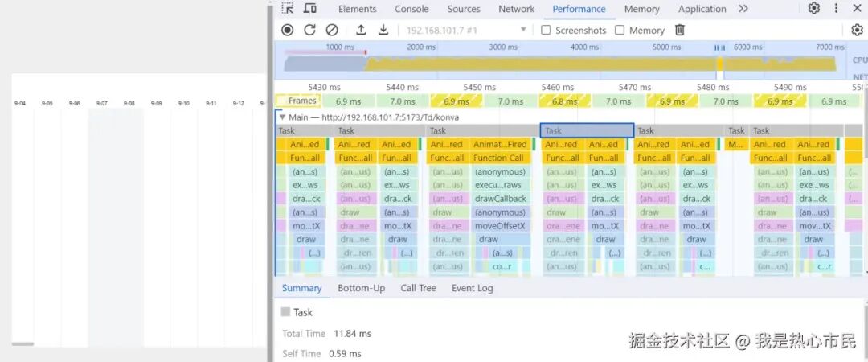Click the horizontal scrollbar under the chart
Image resolution: width=868 pixels, height=362 pixels.
coord(23,344)
